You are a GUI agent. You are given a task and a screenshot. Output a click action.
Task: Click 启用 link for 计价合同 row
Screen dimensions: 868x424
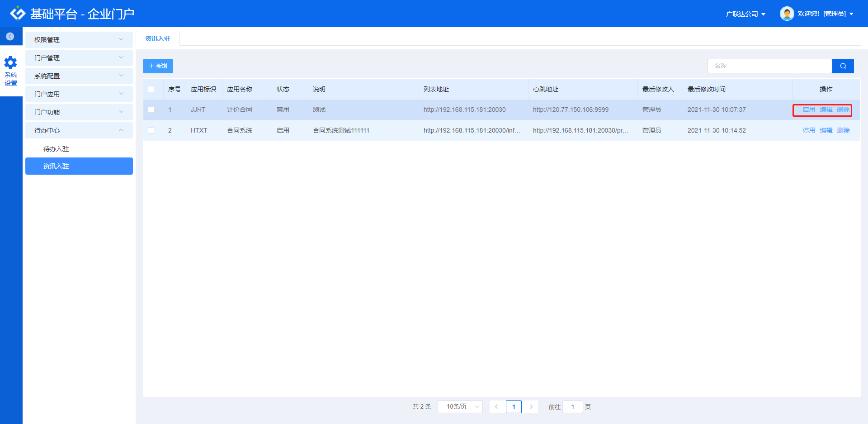click(808, 110)
